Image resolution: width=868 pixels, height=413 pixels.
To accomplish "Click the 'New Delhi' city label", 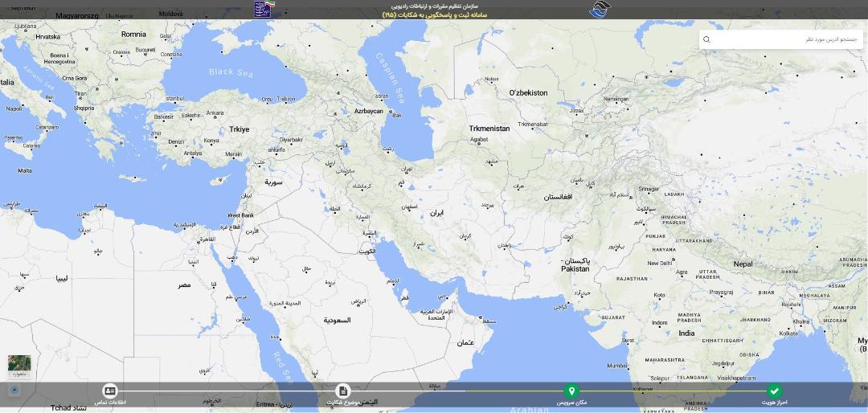I will click(x=659, y=264).
